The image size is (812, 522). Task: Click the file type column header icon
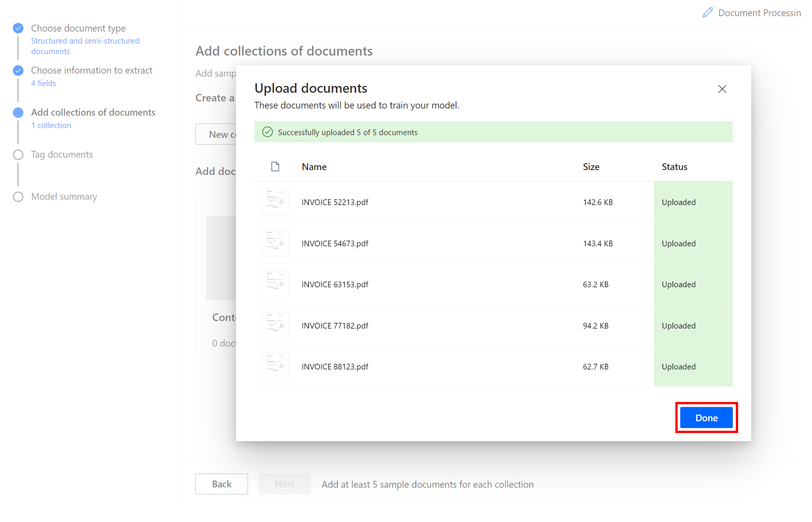click(x=275, y=166)
